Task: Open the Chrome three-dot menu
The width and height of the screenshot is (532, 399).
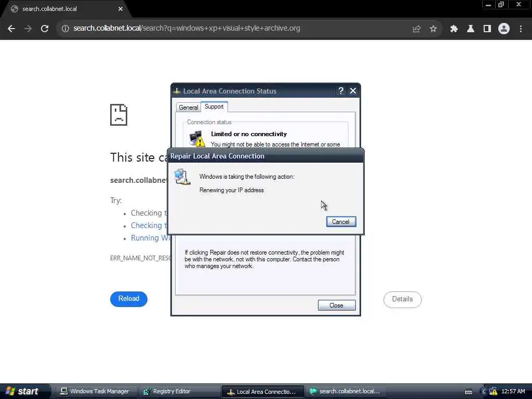Action: click(x=521, y=29)
